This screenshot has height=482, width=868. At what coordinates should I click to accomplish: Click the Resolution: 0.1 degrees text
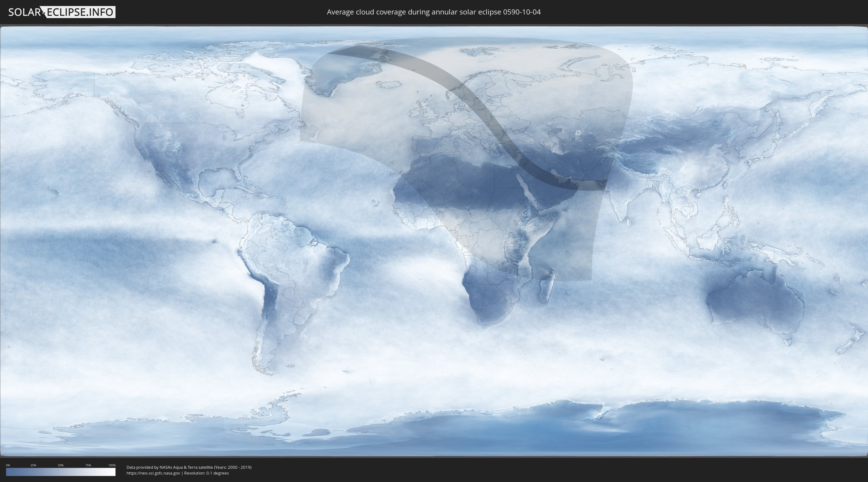206,473
